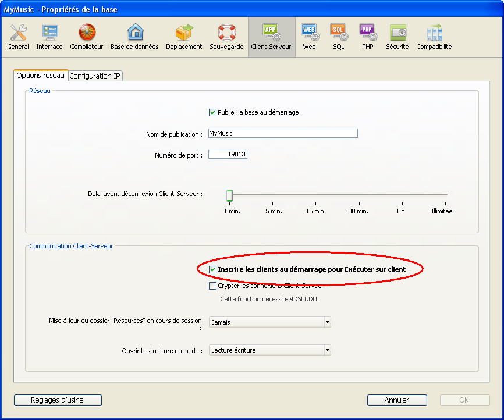The image size is (504, 420).
Task: Disable Inscrire les clients au démarrage
Action: pos(212,269)
